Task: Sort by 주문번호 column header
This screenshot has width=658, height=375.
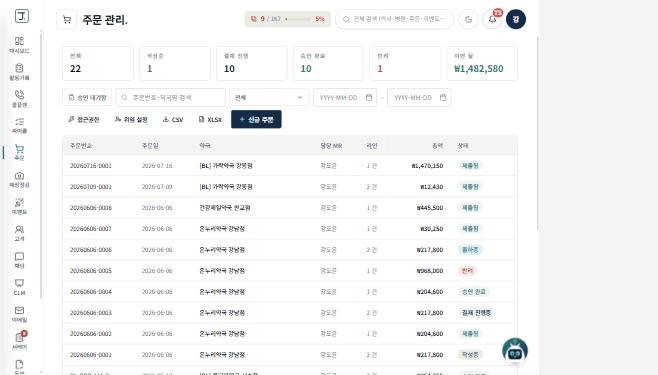Action: coord(81,146)
